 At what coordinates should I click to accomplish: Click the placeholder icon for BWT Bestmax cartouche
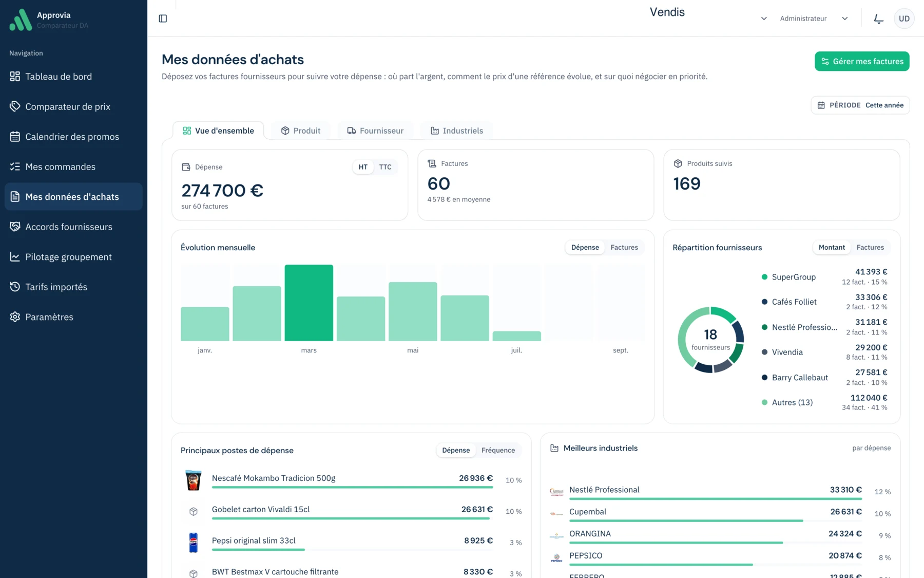[x=194, y=573]
